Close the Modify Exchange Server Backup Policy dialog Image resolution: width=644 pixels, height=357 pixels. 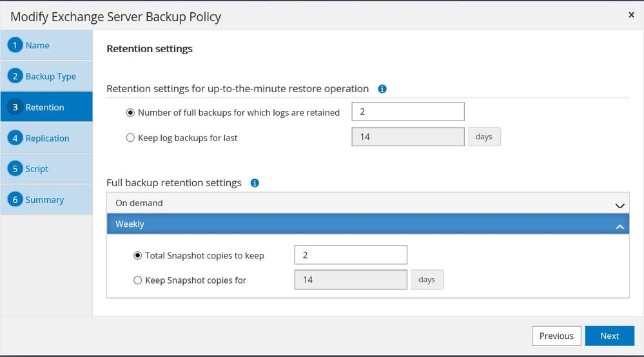(x=631, y=15)
